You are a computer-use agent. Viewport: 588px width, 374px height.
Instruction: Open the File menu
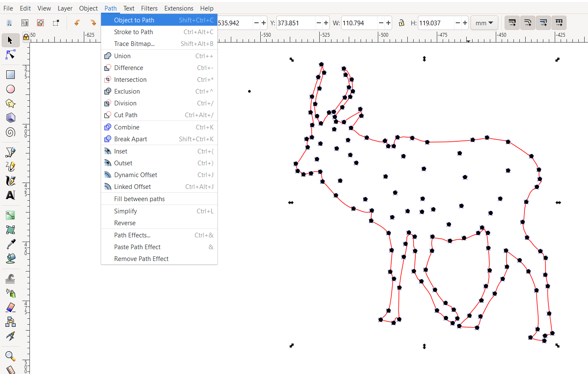pos(8,8)
